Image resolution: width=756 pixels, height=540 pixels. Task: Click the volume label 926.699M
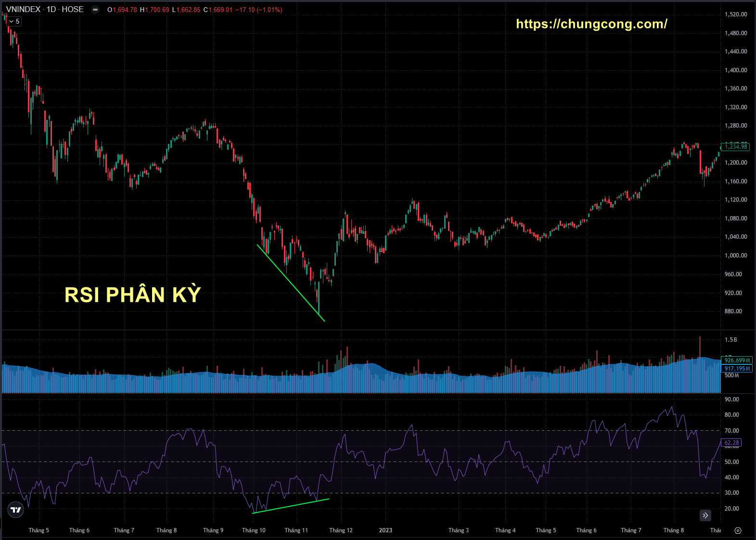737,360
